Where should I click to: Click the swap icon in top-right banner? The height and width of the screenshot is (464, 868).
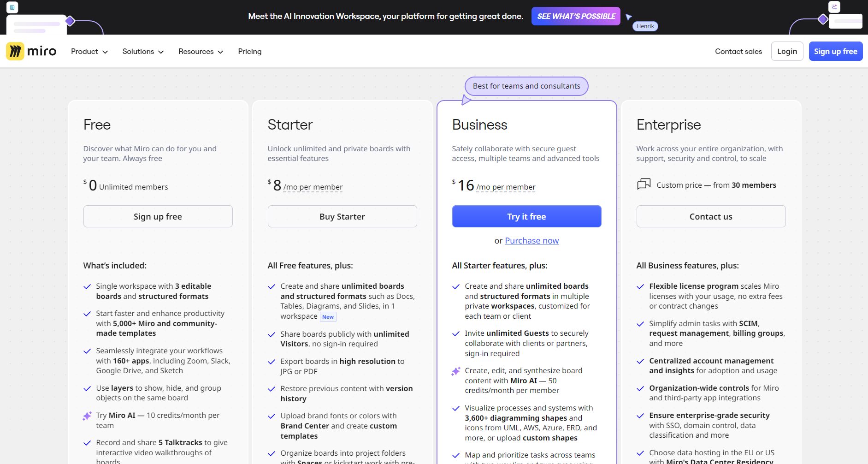point(834,7)
